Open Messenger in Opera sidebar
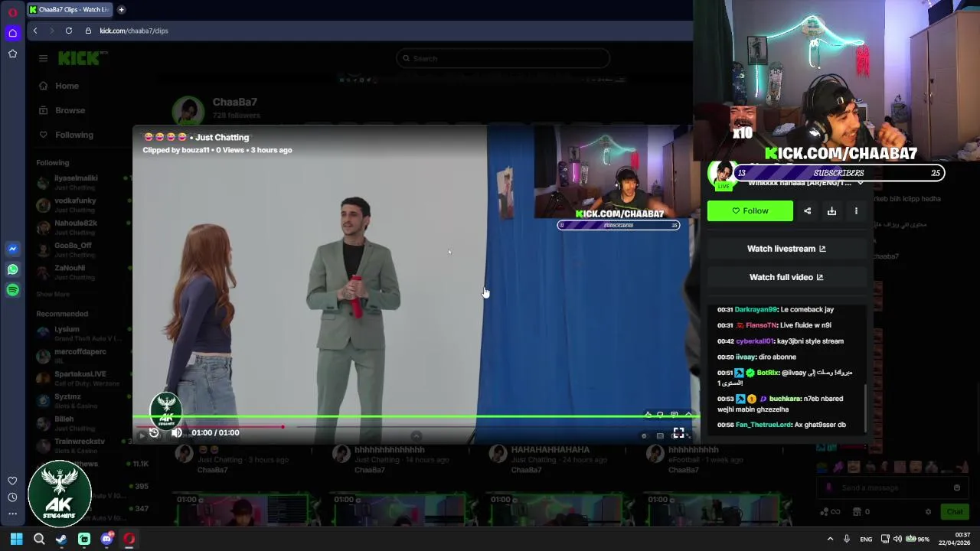980x551 pixels. point(12,249)
